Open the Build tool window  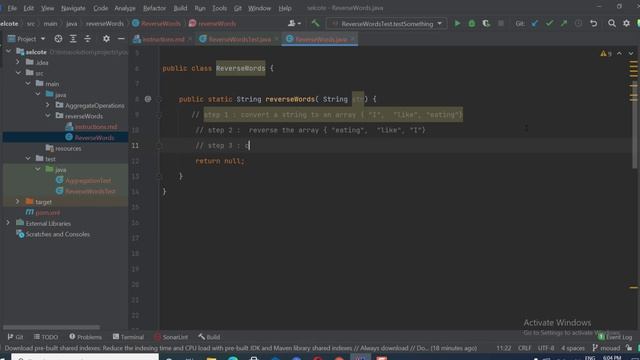(x=209, y=337)
